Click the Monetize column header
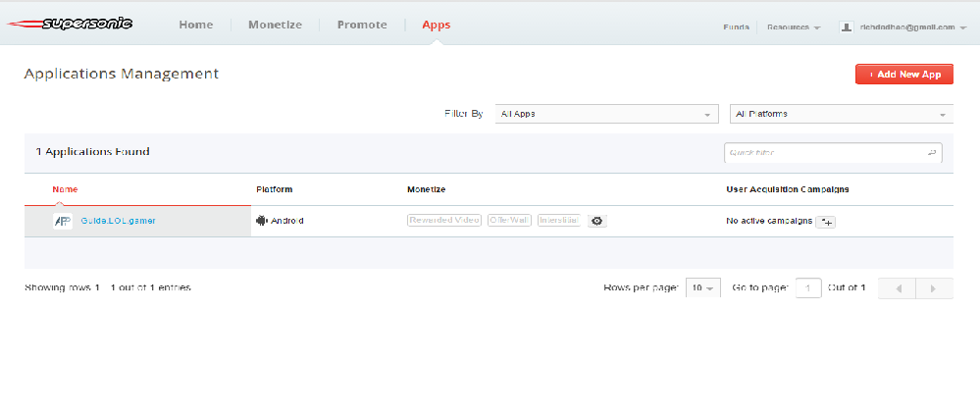The height and width of the screenshot is (415, 980). (427, 188)
